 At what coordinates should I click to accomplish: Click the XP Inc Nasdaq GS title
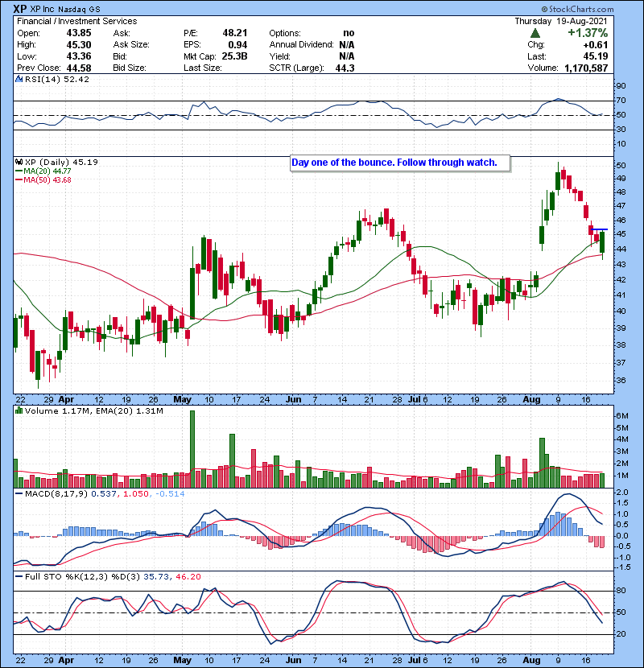(65, 9)
